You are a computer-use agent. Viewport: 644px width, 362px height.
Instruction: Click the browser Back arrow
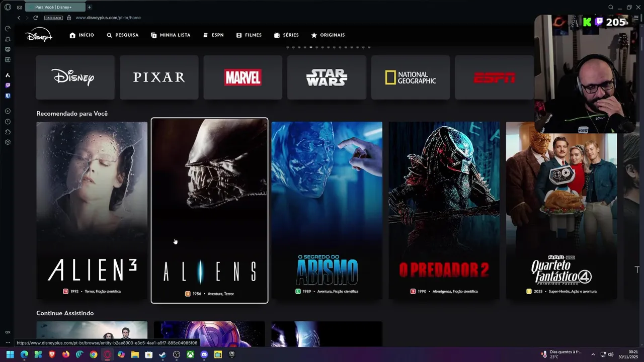pos(19,18)
